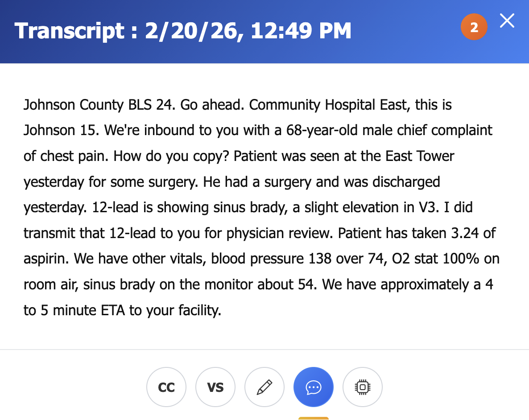The image size is (529, 420).
Task: Click the yellow indicator bar below chat
Action: click(313, 418)
